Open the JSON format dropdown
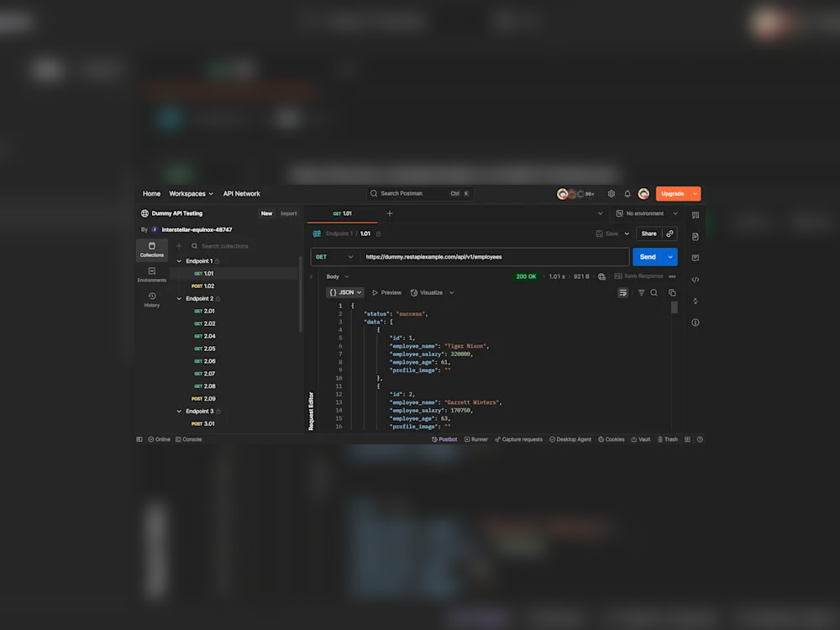Screen dimensions: 840x630 (345, 292)
